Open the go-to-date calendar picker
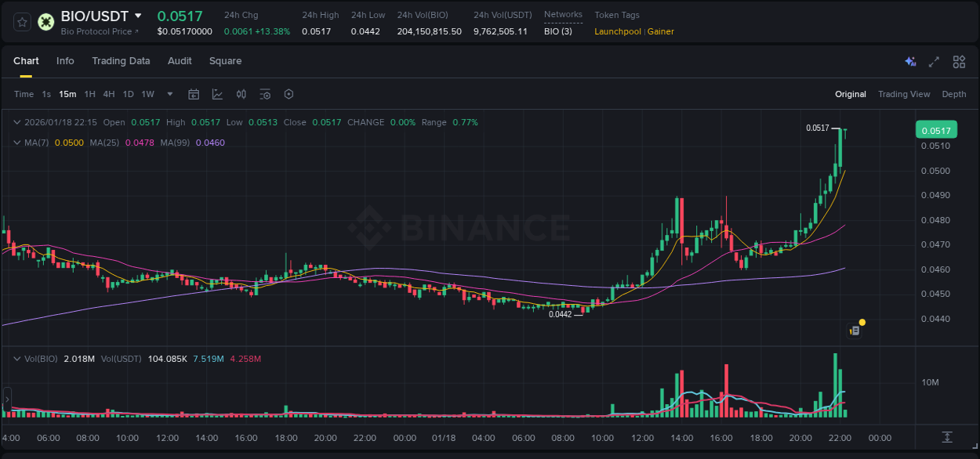Screen dimensions: 980x459 tap(194, 94)
